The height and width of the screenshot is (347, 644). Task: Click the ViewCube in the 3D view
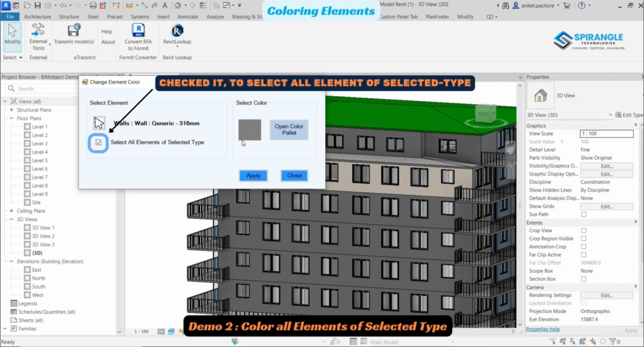(486, 114)
